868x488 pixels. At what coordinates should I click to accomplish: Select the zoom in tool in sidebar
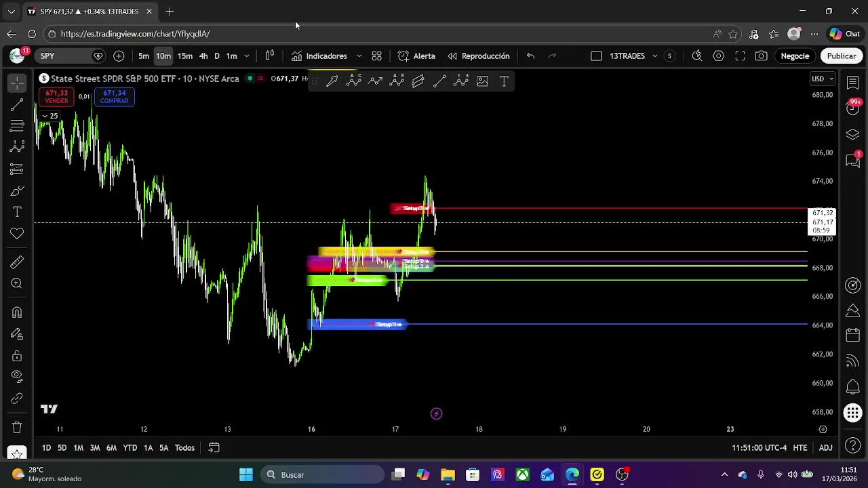tap(17, 283)
